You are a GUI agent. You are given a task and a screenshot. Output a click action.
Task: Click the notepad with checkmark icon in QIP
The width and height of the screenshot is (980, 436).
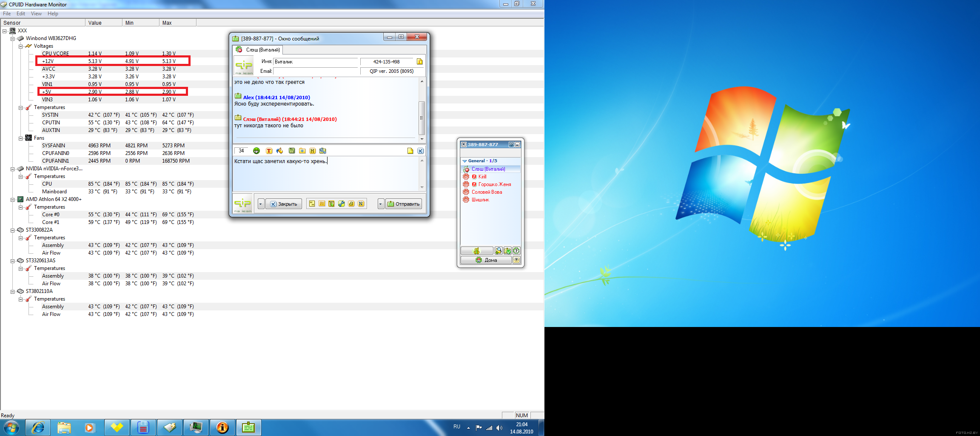point(507,251)
